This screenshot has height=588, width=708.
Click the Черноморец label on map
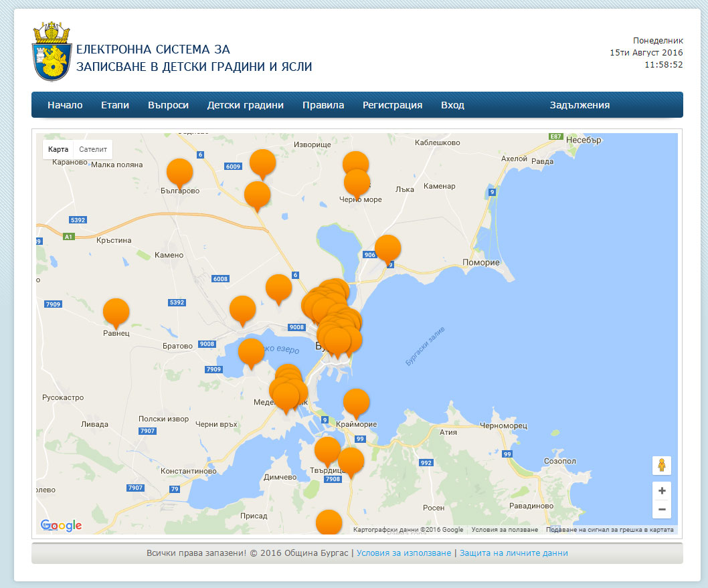coord(503,425)
